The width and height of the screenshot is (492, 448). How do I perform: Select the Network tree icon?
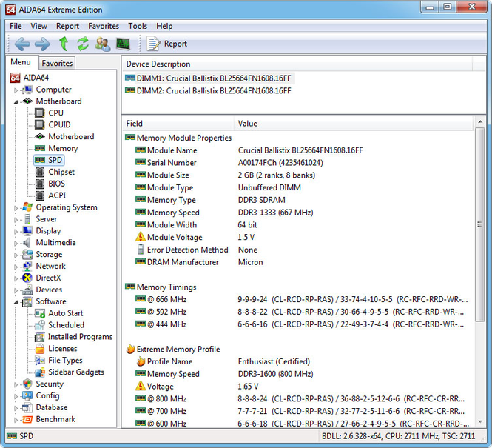(x=27, y=267)
